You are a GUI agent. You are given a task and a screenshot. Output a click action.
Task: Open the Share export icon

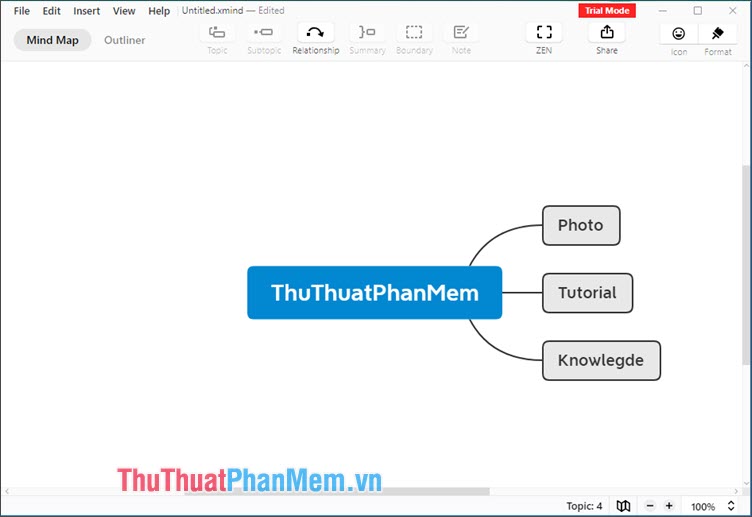[x=607, y=33]
